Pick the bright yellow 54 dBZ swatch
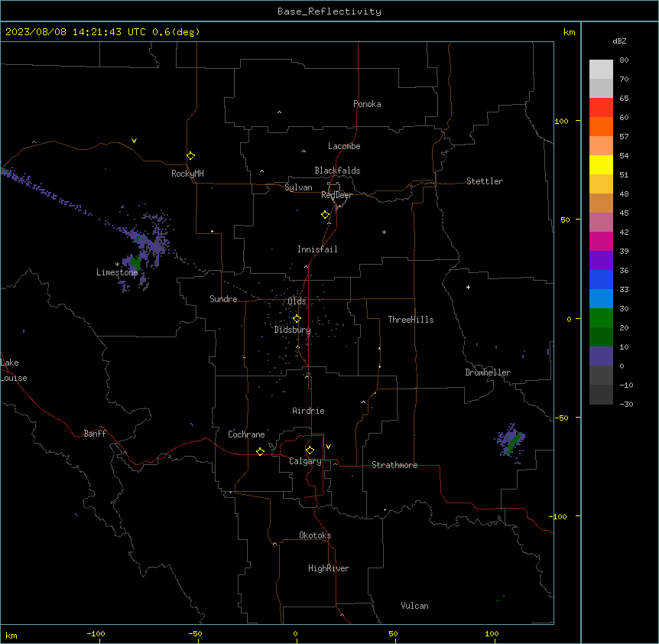The image size is (659, 644). 601,164
